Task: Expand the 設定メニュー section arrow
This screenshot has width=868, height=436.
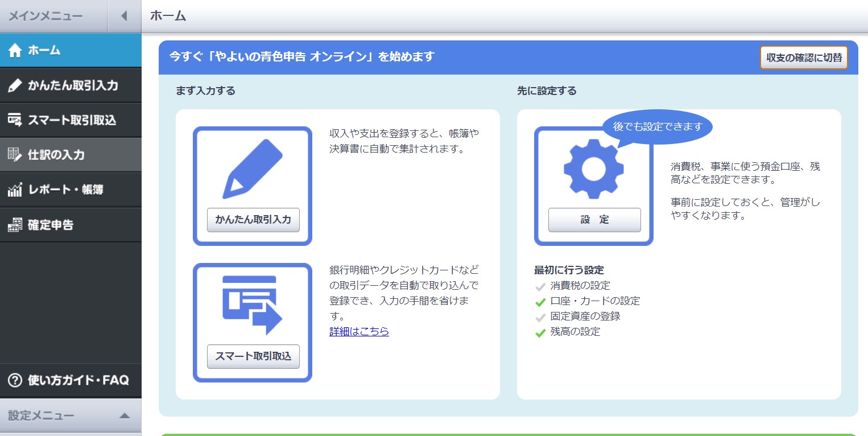Action: click(125, 416)
